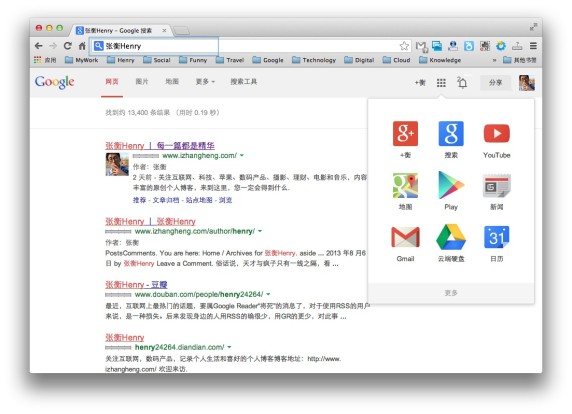Show hidden bookmarks via the chevron
Viewport: 572px width, 414px height.
[x=494, y=60]
